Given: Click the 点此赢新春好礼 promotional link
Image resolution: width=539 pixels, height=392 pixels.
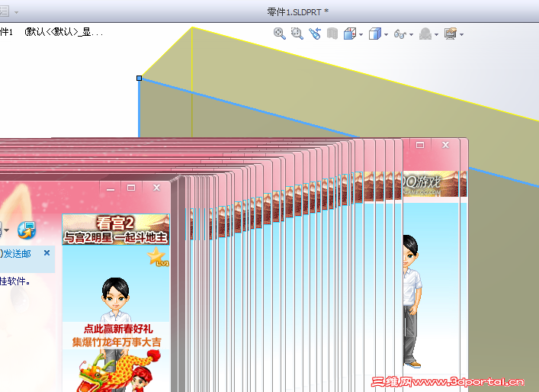Looking at the screenshot, I should click(x=118, y=329).
